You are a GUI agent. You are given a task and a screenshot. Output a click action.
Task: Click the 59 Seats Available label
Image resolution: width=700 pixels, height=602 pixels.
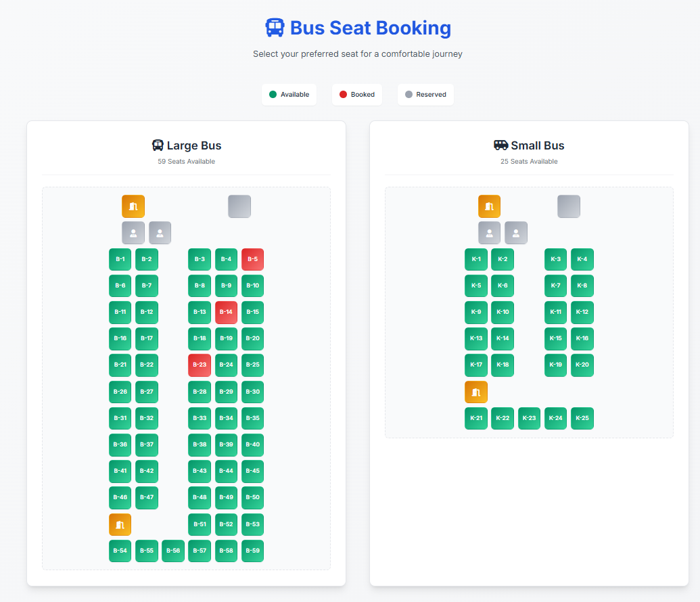(186, 161)
